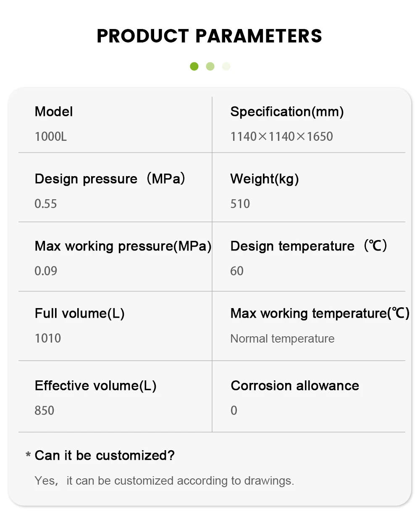420x517 pixels.
Task: Click the Design pressure (MPa) label
Action: click(x=110, y=179)
